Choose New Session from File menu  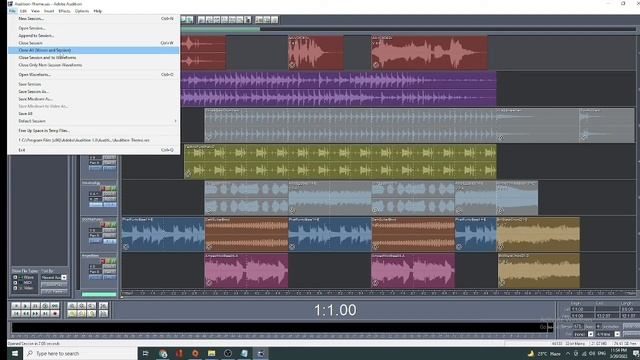pyautogui.click(x=93, y=18)
